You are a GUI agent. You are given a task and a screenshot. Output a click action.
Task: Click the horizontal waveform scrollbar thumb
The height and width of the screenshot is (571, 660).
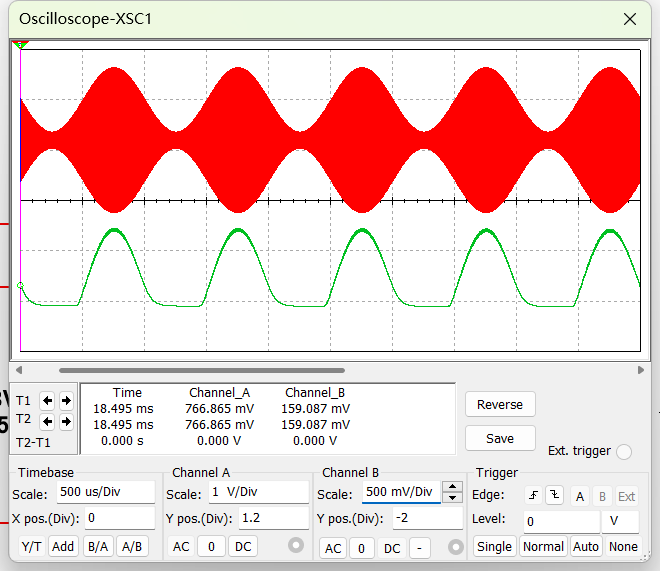tap(202, 370)
